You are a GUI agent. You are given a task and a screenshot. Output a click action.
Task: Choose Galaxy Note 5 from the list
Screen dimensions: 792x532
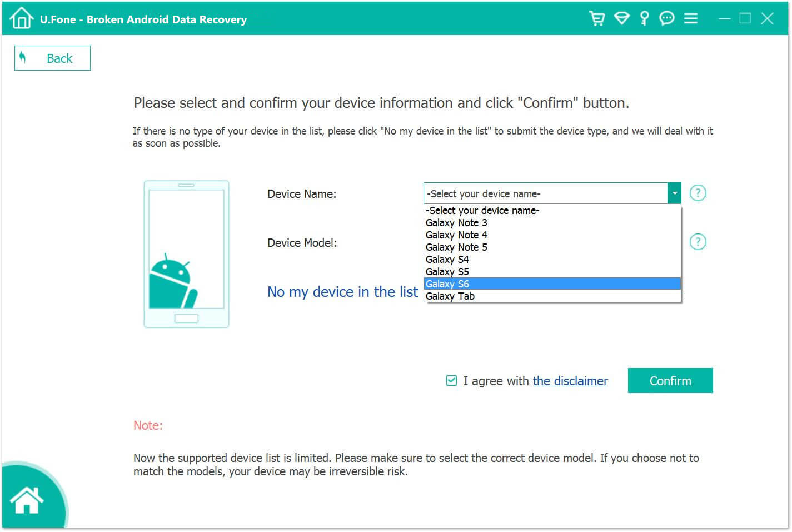tap(456, 247)
